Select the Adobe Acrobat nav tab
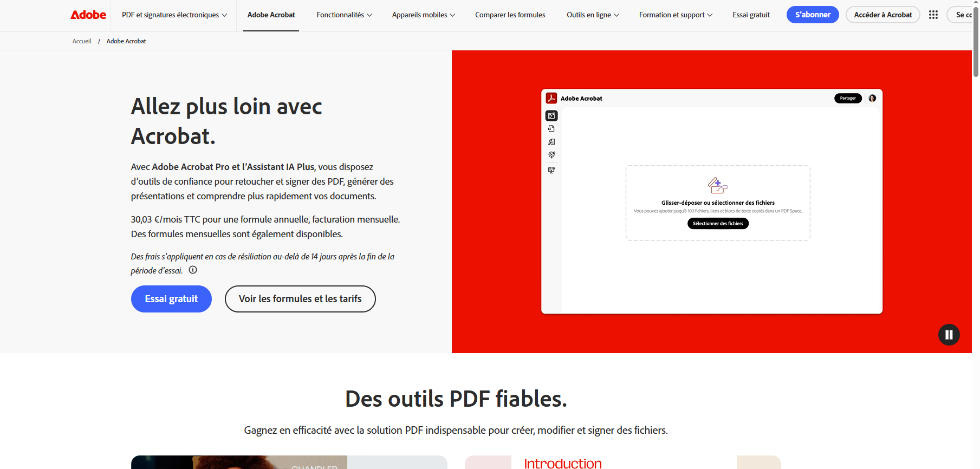The height and width of the screenshot is (469, 980). tap(271, 15)
